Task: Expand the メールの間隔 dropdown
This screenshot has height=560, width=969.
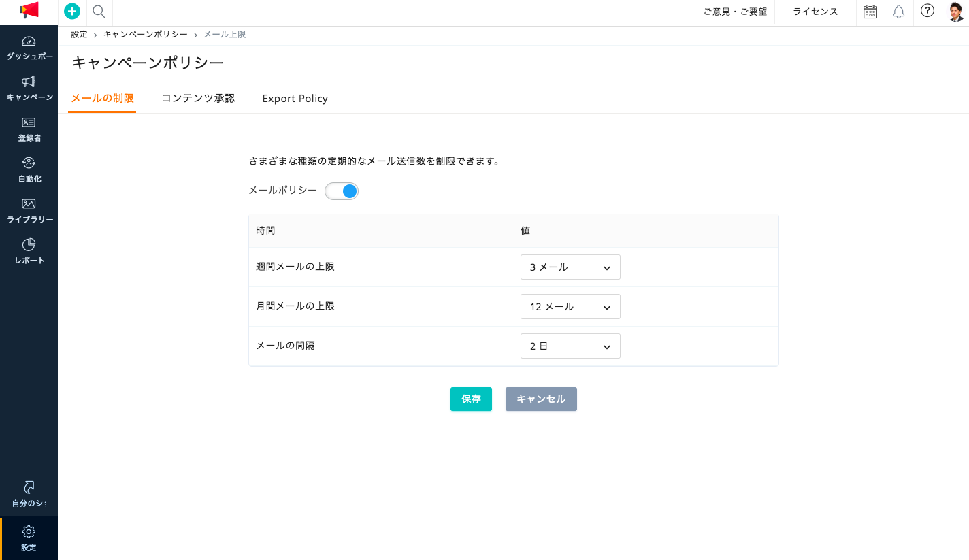Action: coord(570,346)
